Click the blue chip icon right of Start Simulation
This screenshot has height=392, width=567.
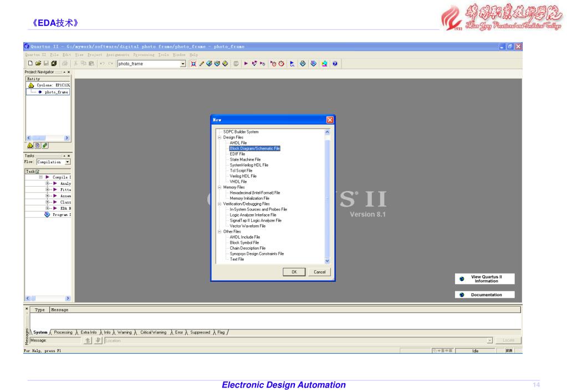[303, 64]
